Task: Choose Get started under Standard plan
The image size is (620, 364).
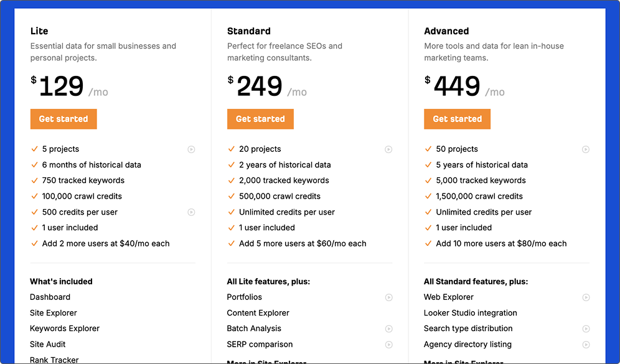Action: pyautogui.click(x=260, y=119)
